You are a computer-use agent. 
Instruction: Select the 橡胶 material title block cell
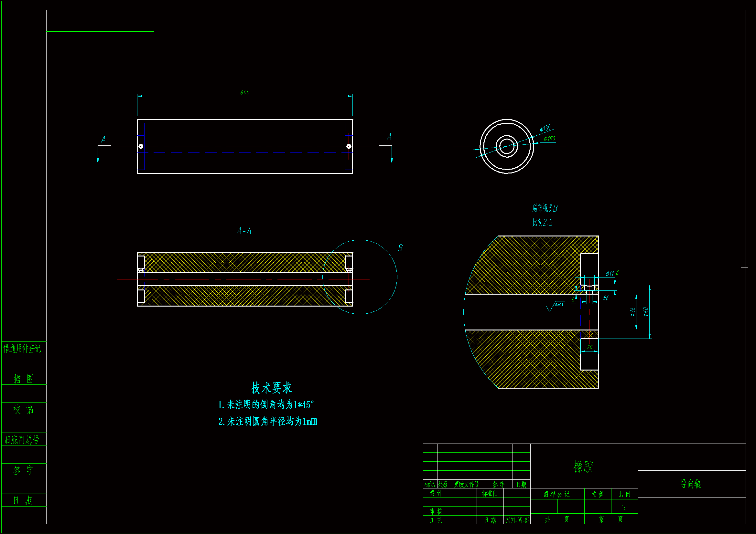pyautogui.click(x=583, y=466)
